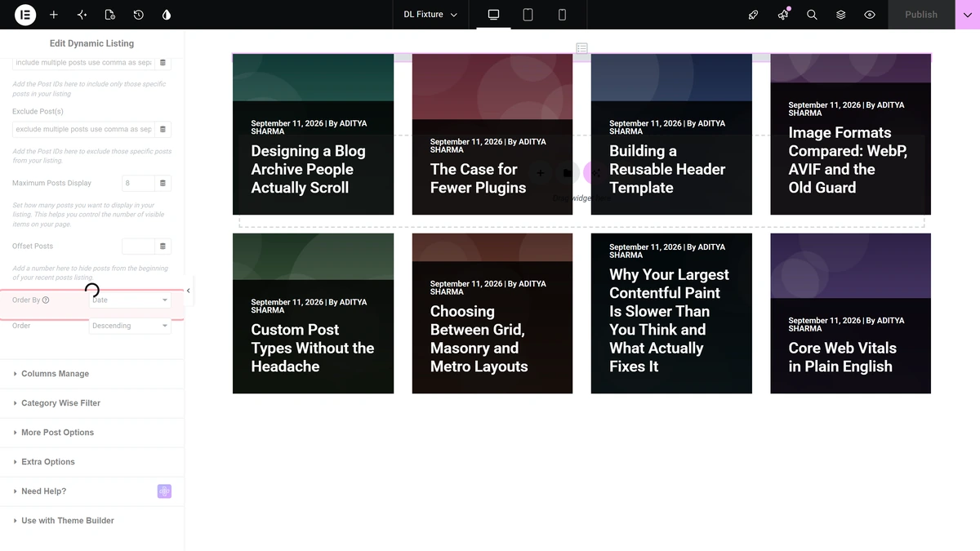Click the 'Building a Reusable Header Template' card image

click(x=671, y=78)
